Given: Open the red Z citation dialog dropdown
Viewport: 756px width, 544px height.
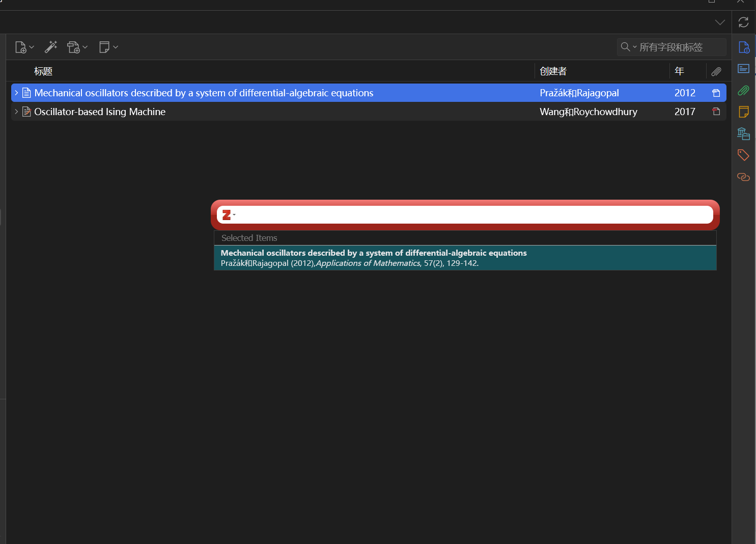Looking at the screenshot, I should click(x=229, y=215).
